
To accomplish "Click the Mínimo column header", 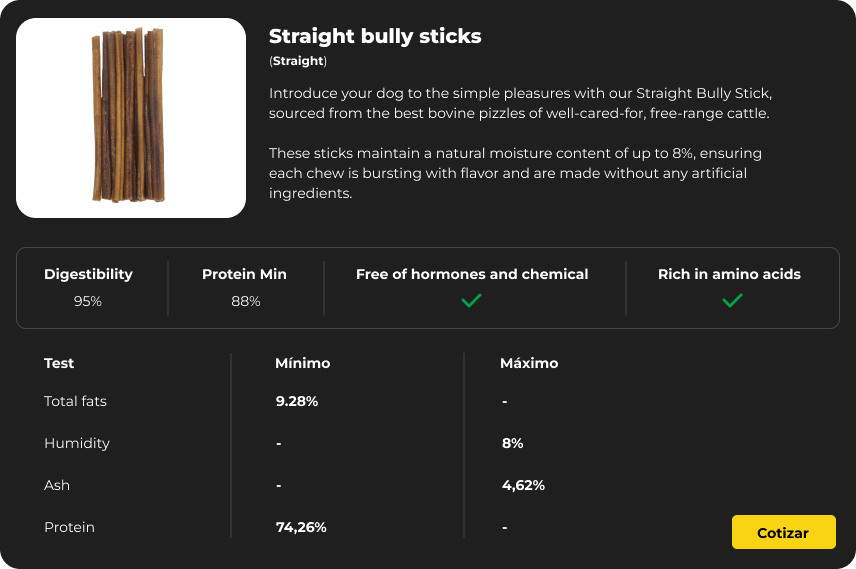I will [303, 363].
